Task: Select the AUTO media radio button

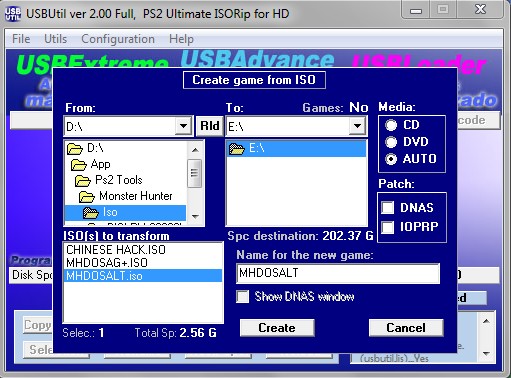Action: [x=391, y=159]
